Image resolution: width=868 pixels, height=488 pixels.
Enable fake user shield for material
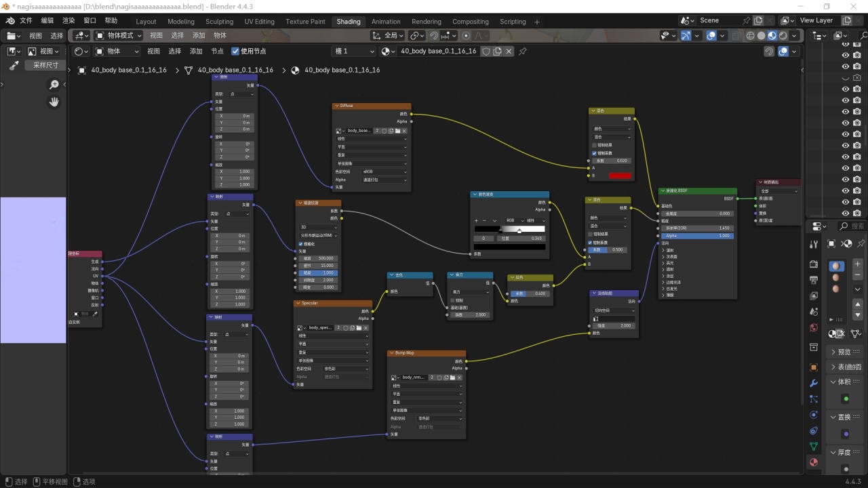tap(486, 52)
